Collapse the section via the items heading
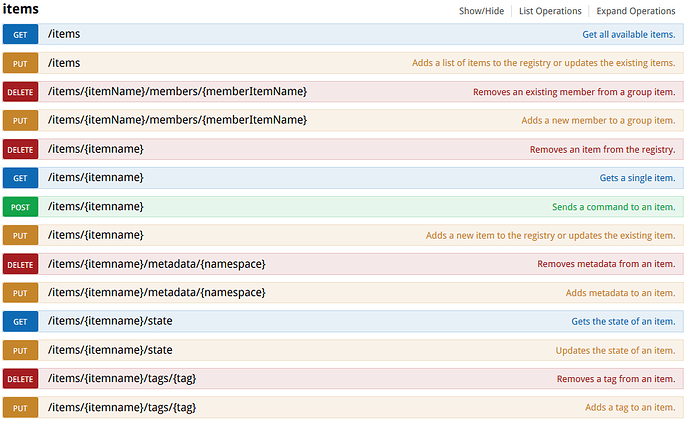The height and width of the screenshot is (423, 690). 21,9
